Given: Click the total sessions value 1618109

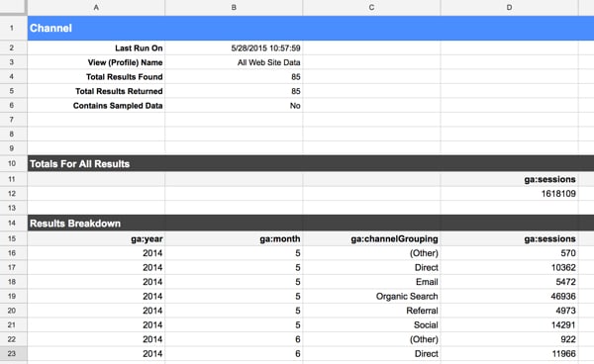Looking at the screenshot, I should pos(510,193).
